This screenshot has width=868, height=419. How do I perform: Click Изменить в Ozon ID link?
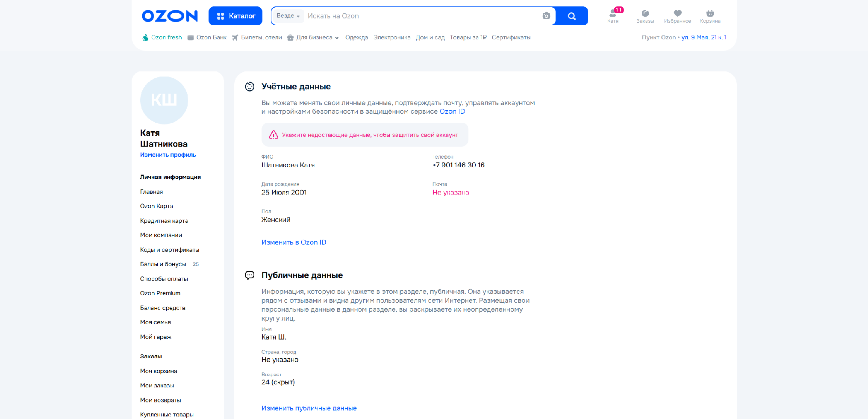click(x=294, y=242)
